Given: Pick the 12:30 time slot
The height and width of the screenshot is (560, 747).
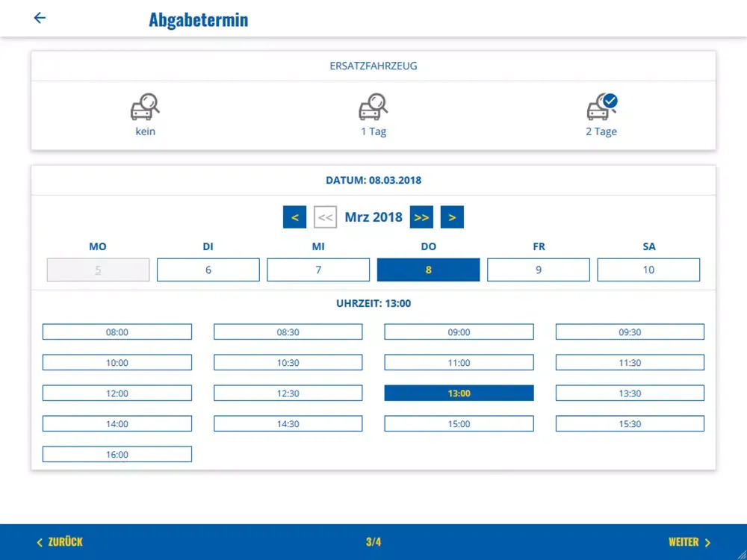Looking at the screenshot, I should coord(288,393).
